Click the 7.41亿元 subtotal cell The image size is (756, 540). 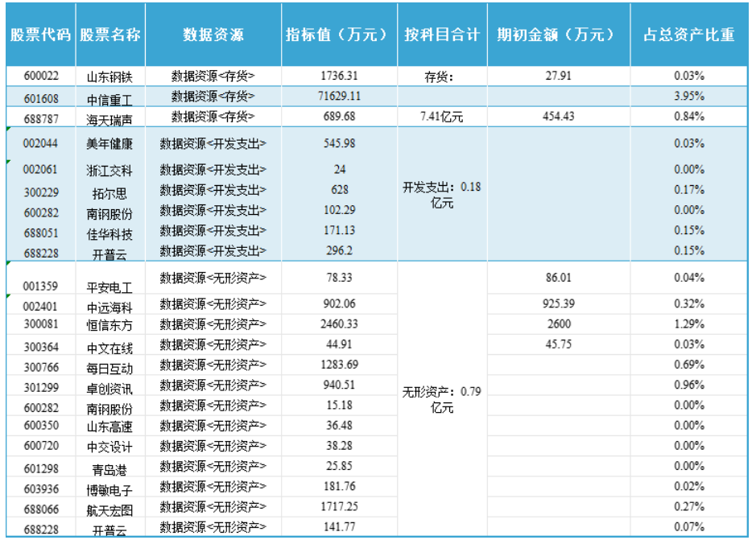441,117
